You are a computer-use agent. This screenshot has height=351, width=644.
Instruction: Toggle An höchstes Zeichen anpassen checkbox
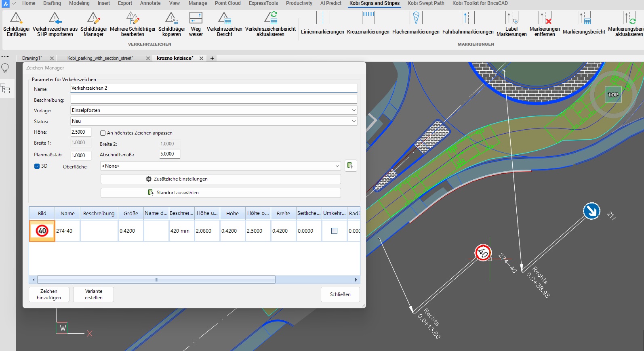click(x=103, y=133)
